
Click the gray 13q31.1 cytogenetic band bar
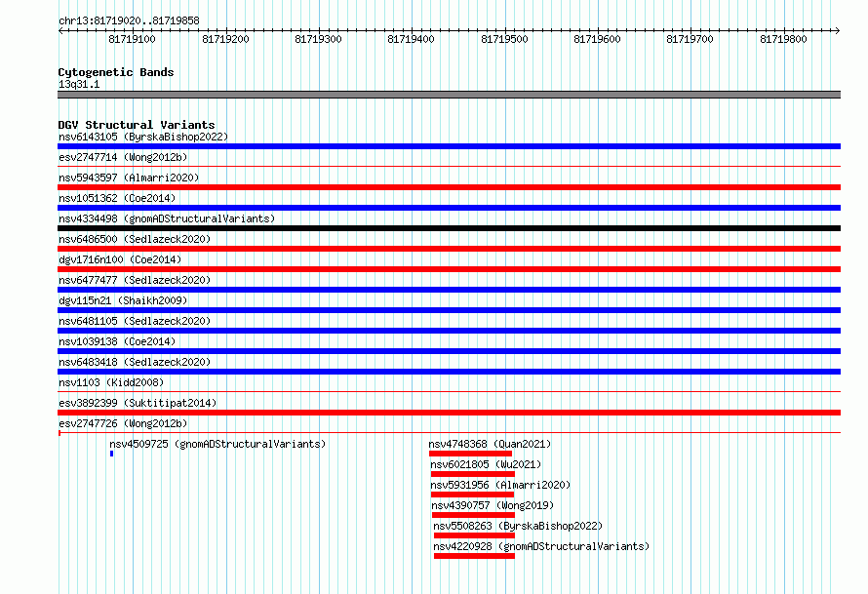[x=449, y=95]
